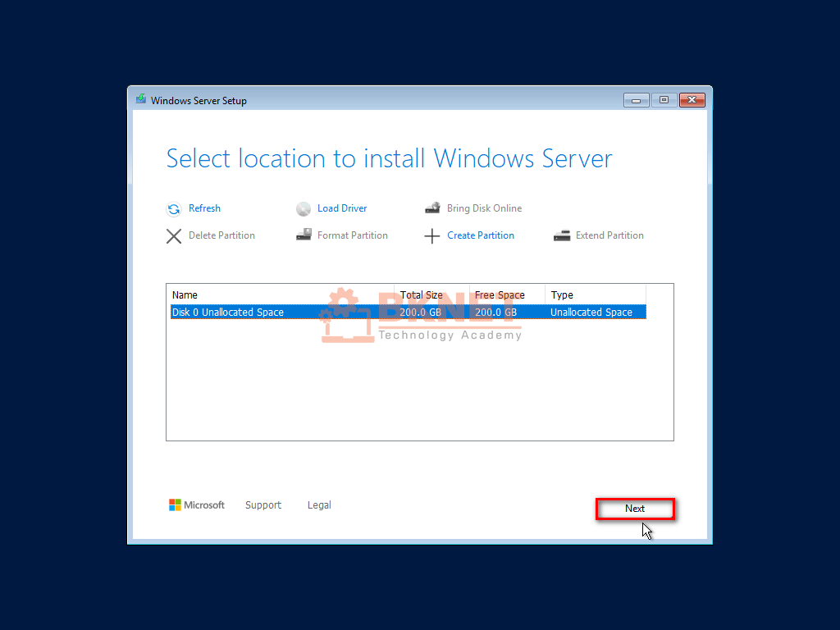Create a new partition
This screenshot has width=840, height=630.
pyautogui.click(x=469, y=235)
